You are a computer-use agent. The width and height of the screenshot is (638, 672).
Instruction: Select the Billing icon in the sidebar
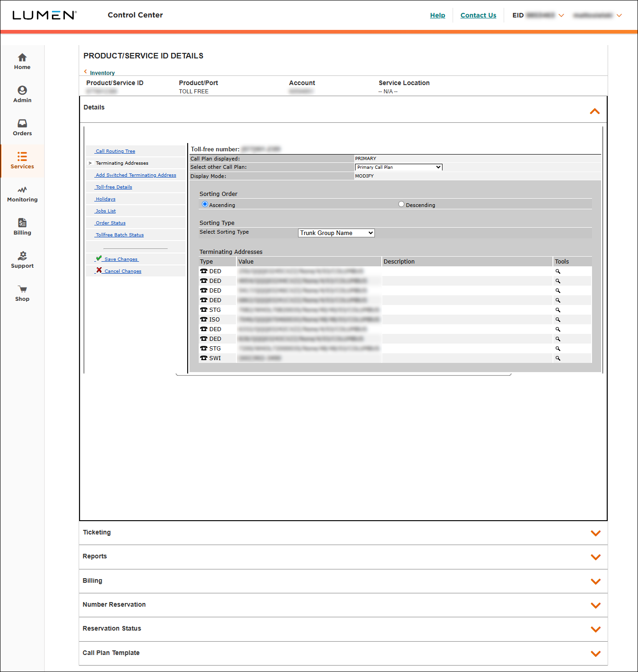tap(22, 227)
